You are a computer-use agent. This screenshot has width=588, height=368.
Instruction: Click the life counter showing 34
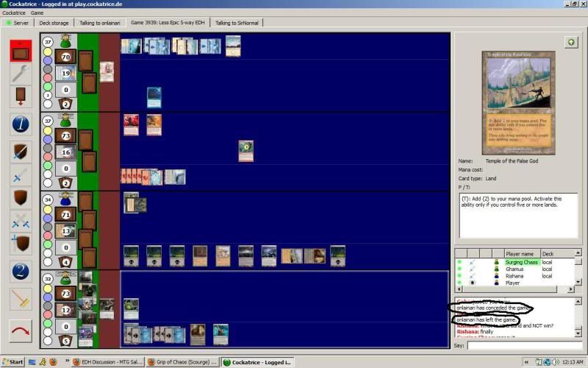point(48,199)
